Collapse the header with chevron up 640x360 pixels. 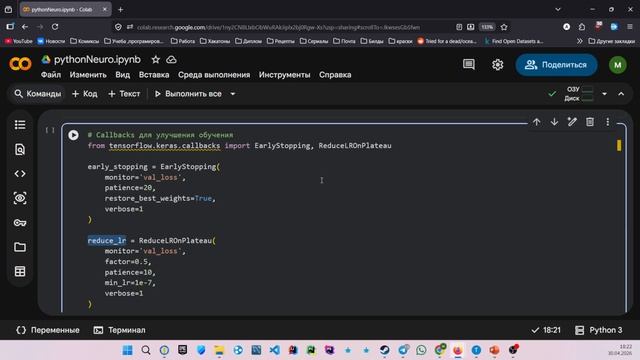click(x=621, y=94)
